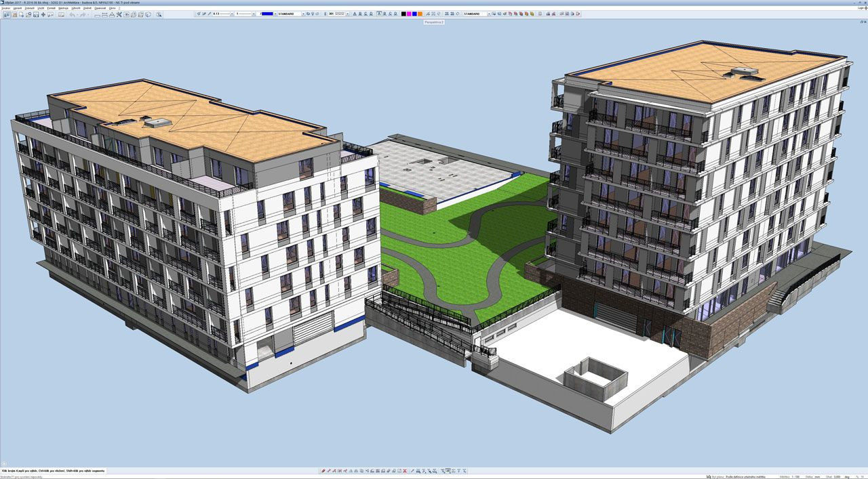The width and height of the screenshot is (868, 479).
Task: Select the black color swatch
Action: click(x=403, y=14)
